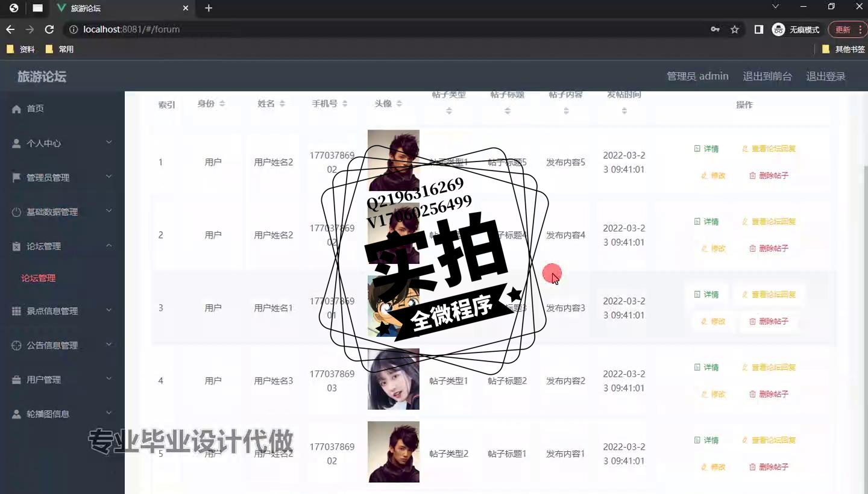Screen dimensions: 868x494
Task: Click the 帖子标题2 cell
Action: tap(507, 381)
